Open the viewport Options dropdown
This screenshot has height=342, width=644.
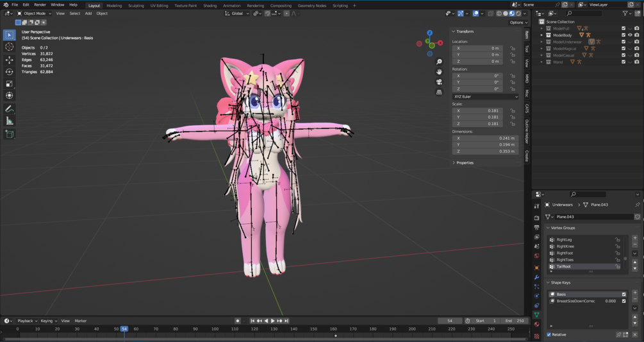click(x=518, y=22)
